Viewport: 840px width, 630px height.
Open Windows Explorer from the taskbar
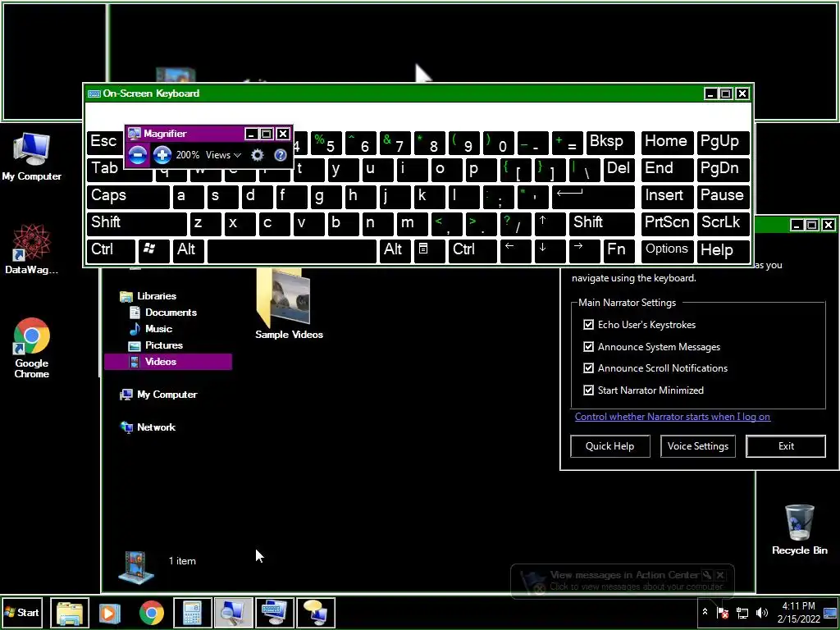(x=70, y=612)
